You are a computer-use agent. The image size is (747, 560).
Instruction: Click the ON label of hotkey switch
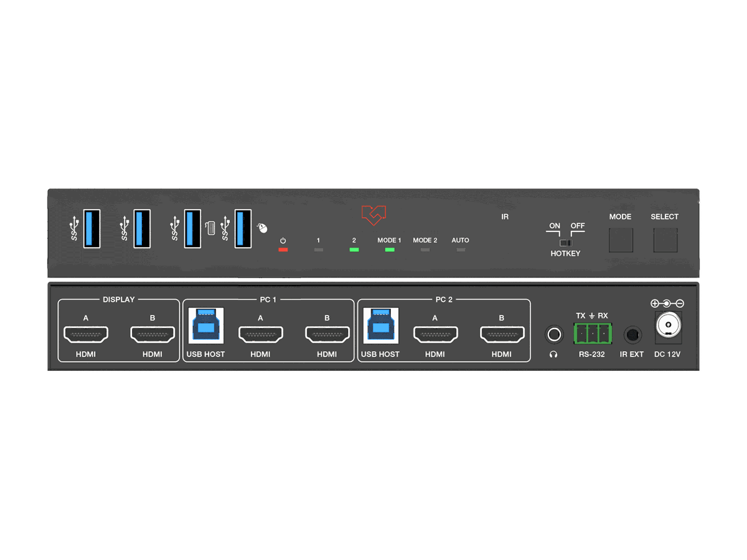click(x=555, y=226)
